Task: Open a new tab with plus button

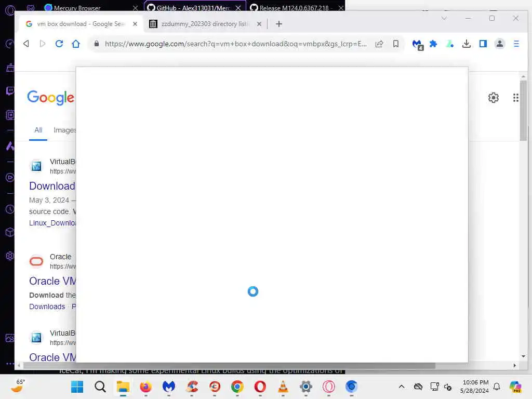Action: pos(279,24)
